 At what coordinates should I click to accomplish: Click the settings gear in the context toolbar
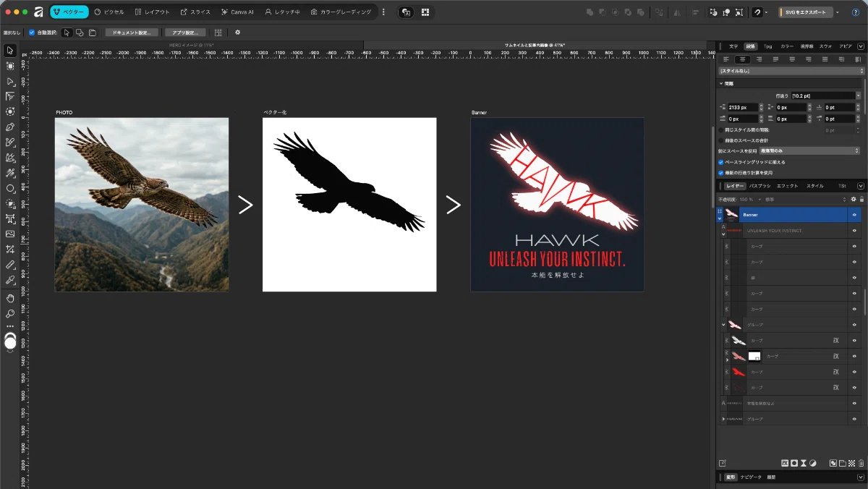[237, 33]
